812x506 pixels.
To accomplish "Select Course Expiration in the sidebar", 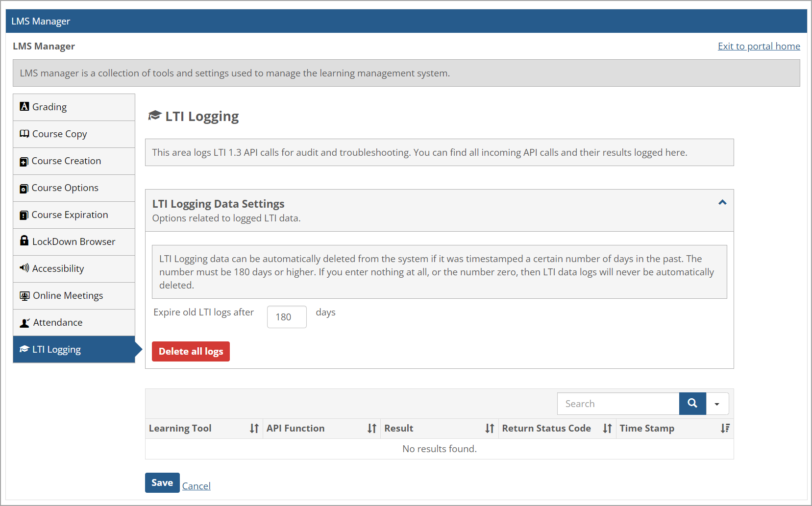I will (x=70, y=215).
